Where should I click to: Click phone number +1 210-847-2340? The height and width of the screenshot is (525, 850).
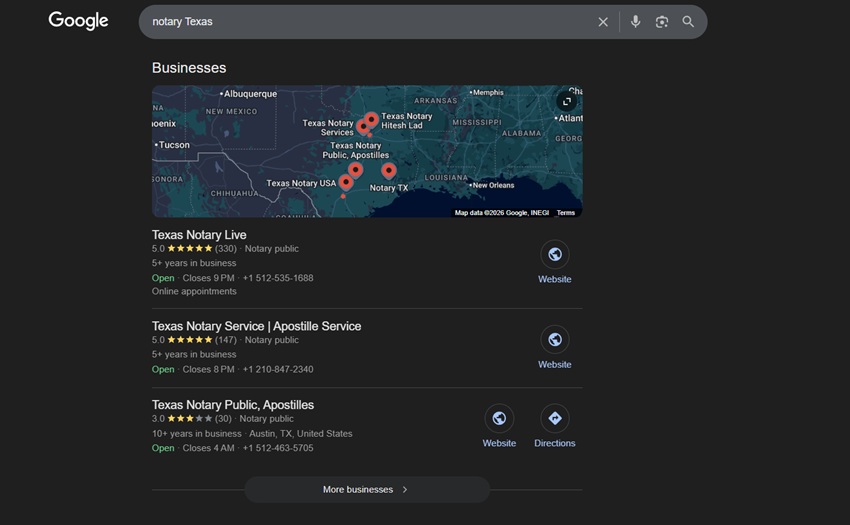278,369
